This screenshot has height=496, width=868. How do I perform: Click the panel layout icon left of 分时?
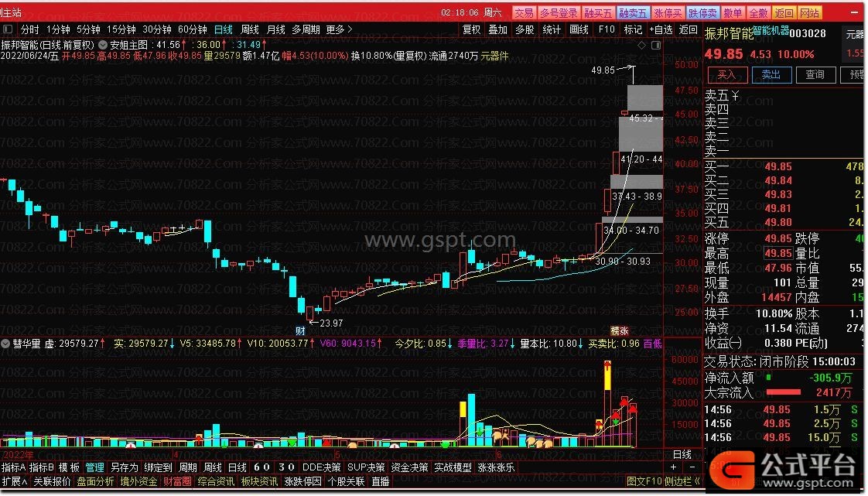click(x=7, y=29)
